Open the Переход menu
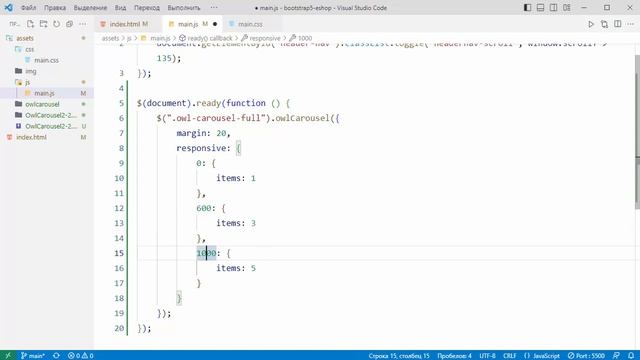Image resolution: width=640 pixels, height=360 pixels. [x=147, y=8]
